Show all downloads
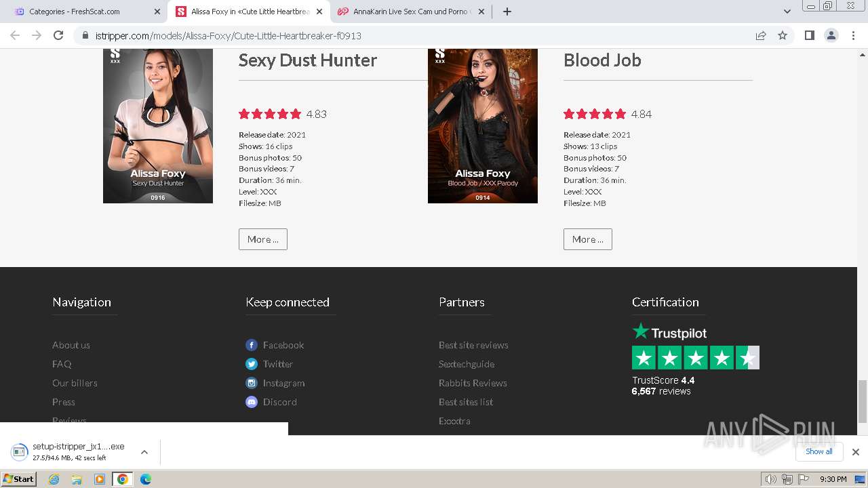Screen dimensions: 868x488 click(x=818, y=451)
